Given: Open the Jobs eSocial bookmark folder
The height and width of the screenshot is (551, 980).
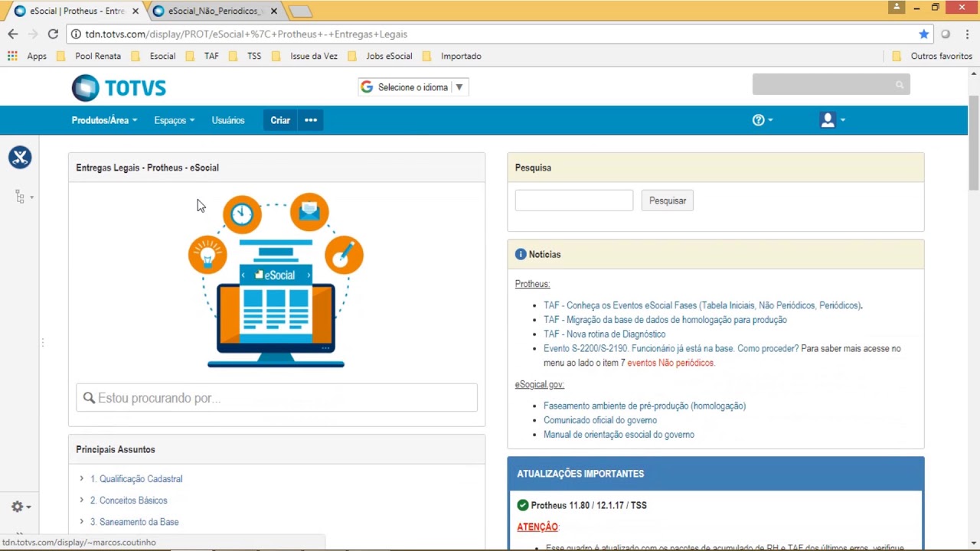Looking at the screenshot, I should (x=380, y=56).
